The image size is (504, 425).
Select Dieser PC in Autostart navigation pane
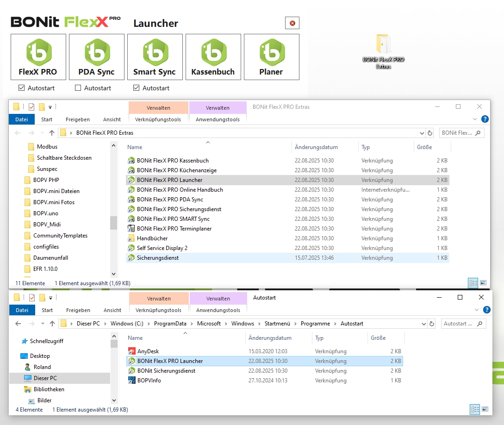tap(45, 378)
